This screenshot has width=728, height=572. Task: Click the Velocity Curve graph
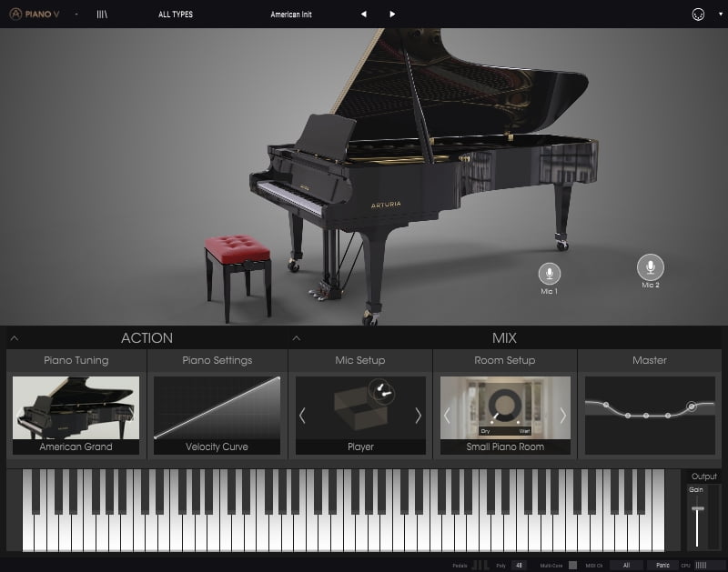(x=217, y=407)
